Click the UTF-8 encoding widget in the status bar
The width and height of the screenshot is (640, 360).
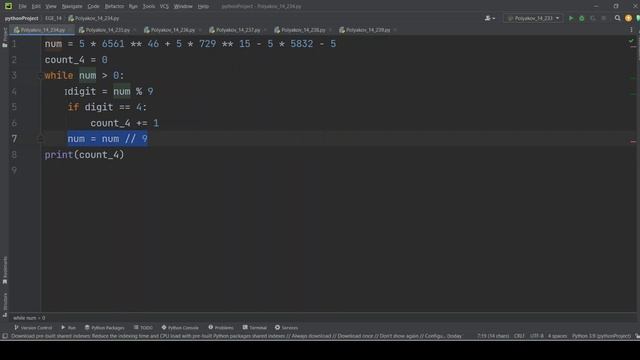tap(536, 336)
